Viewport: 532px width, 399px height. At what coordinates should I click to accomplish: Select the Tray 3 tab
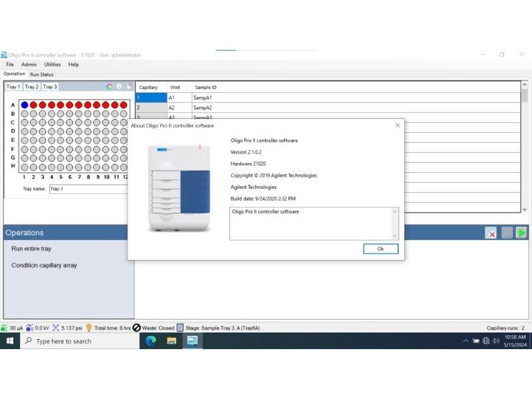(50, 87)
